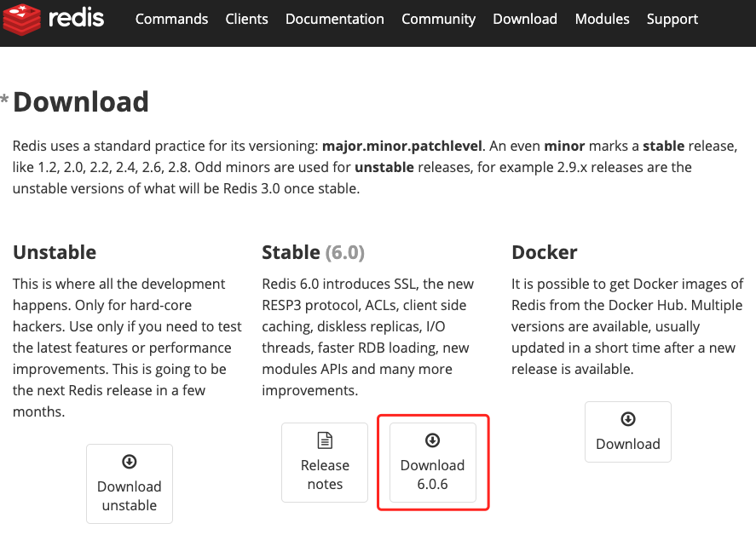This screenshot has width=756, height=535.
Task: Click the document icon above Release notes
Action: point(325,440)
